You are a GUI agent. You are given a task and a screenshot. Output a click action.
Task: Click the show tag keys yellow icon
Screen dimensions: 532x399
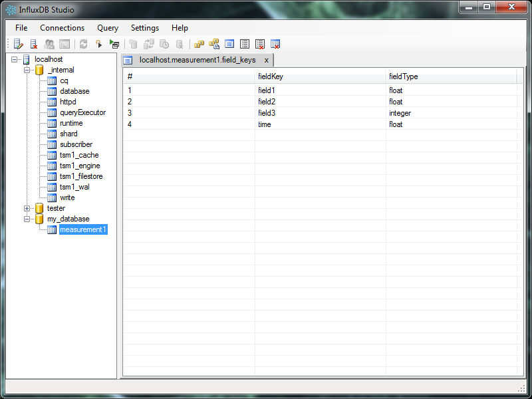point(199,44)
